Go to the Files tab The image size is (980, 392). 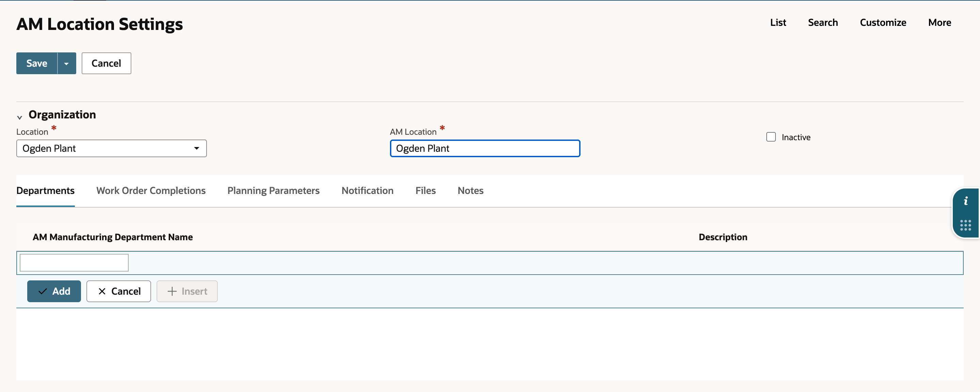tap(425, 191)
